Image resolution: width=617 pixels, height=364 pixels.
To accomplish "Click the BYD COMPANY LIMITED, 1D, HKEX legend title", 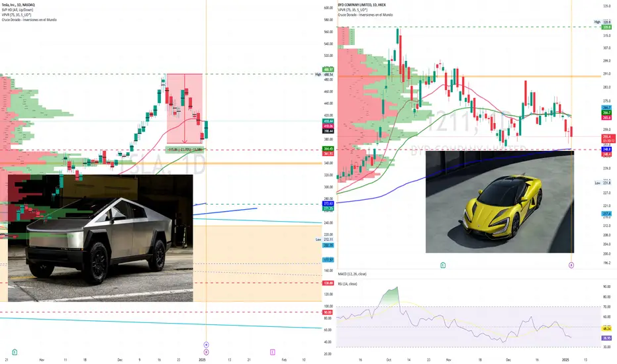I will point(361,5).
